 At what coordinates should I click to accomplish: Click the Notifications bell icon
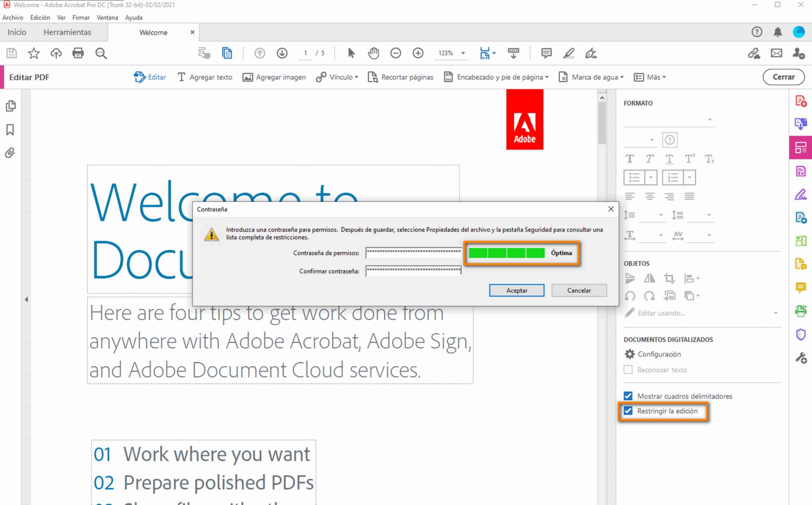coord(777,32)
